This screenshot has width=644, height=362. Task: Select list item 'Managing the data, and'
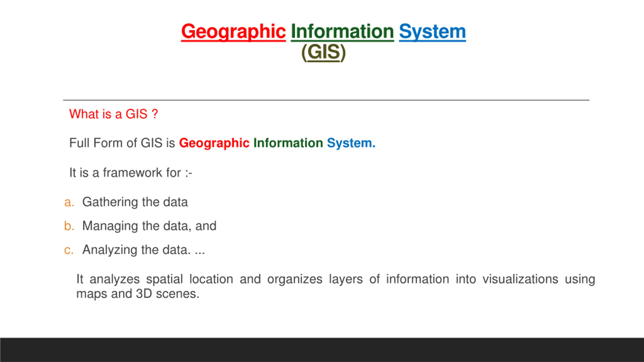[149, 226]
